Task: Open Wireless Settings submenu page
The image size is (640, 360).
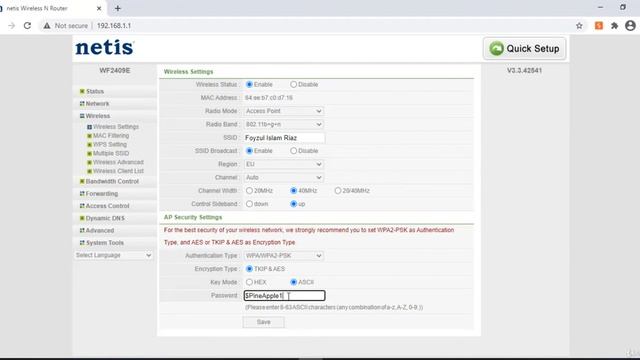Action: pos(116,127)
